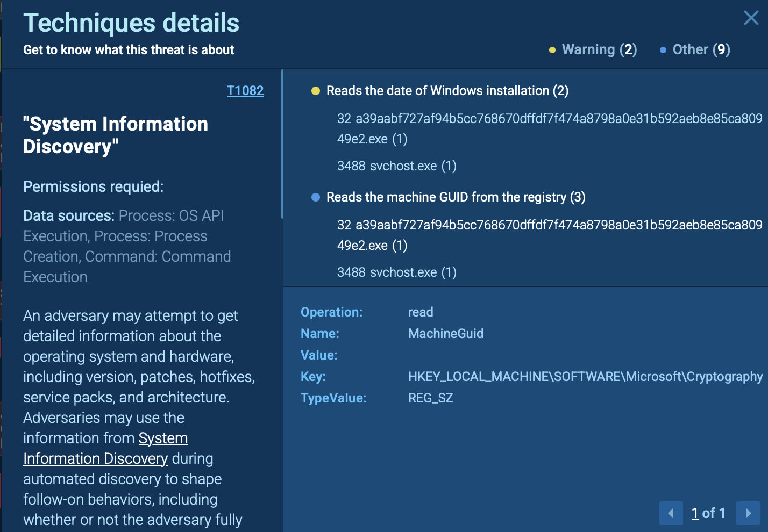Select process 32 under Windows installation date
This screenshot has width=768, height=532.
click(550, 129)
